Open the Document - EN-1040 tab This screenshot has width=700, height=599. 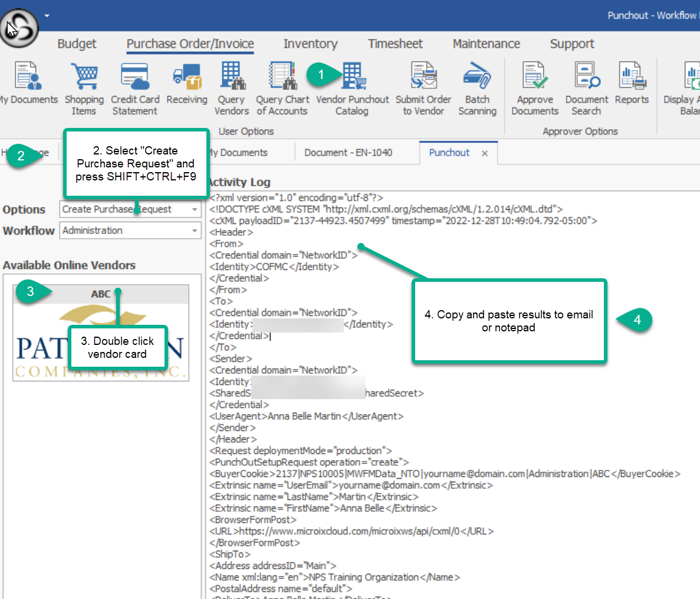348,153
